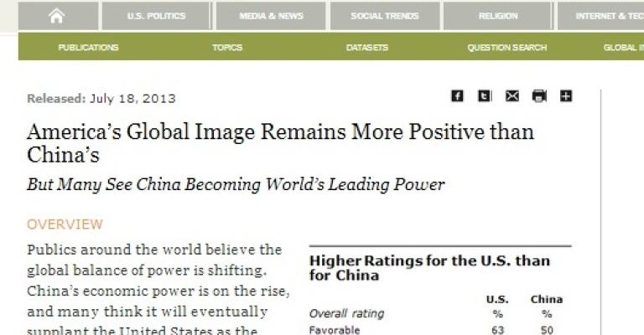Open the U.S. Politics section

tap(156, 16)
